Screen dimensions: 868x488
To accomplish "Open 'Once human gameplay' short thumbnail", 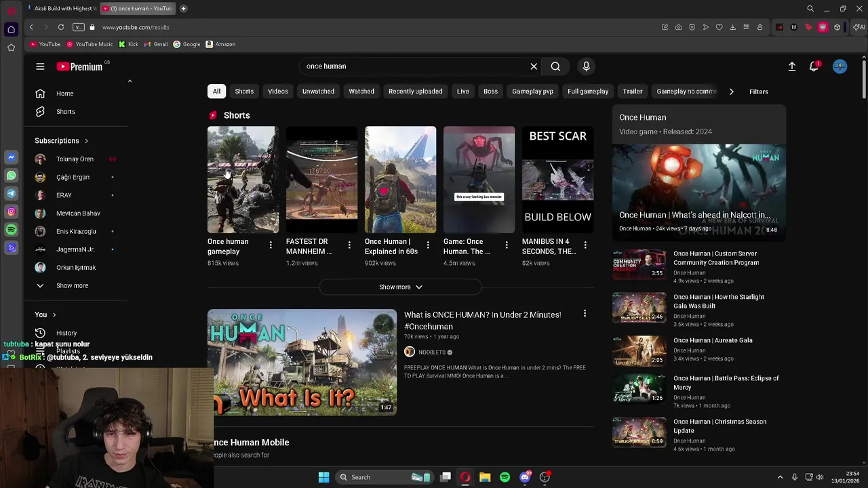I will tap(243, 180).
